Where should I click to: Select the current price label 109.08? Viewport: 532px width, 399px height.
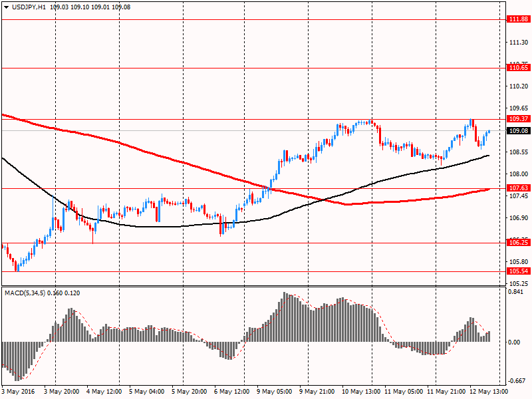[x=519, y=130]
